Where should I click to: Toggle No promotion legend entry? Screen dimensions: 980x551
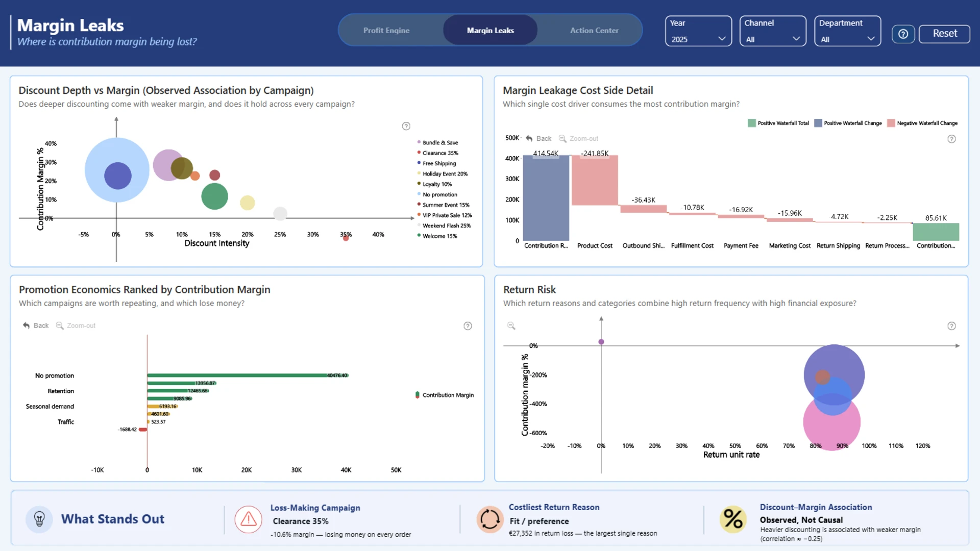[437, 194]
